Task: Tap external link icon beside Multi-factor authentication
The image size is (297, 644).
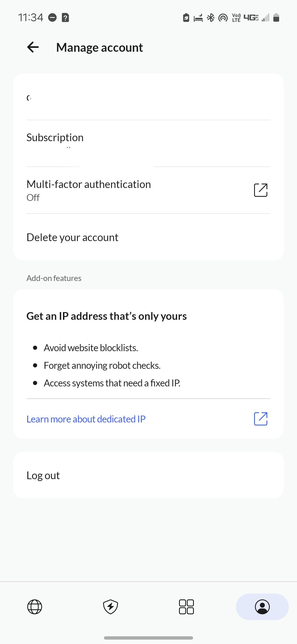Action: point(261,190)
